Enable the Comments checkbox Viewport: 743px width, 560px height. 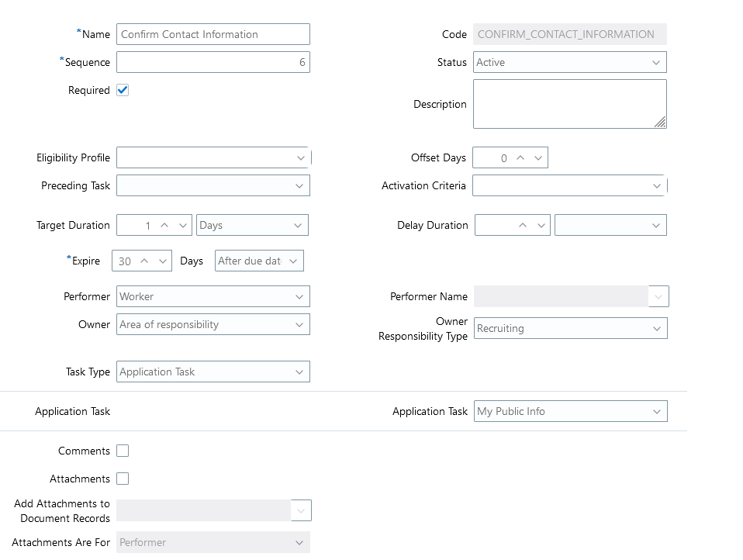coord(122,450)
